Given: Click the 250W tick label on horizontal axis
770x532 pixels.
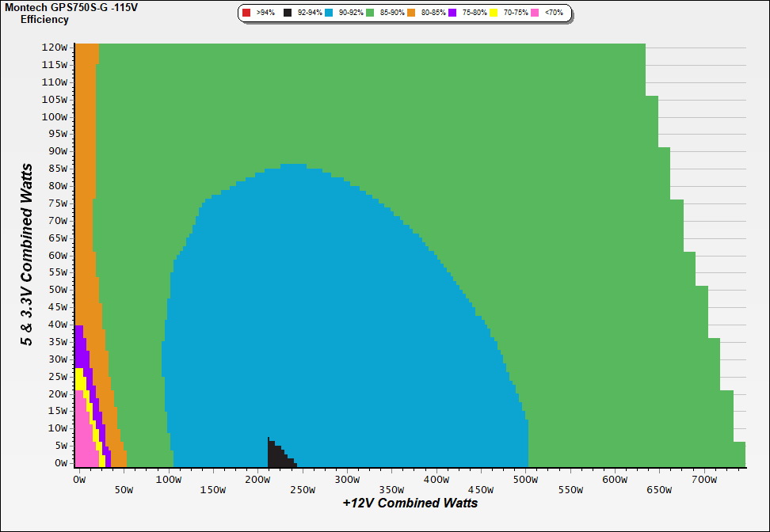Looking at the screenshot, I should click(x=303, y=480).
